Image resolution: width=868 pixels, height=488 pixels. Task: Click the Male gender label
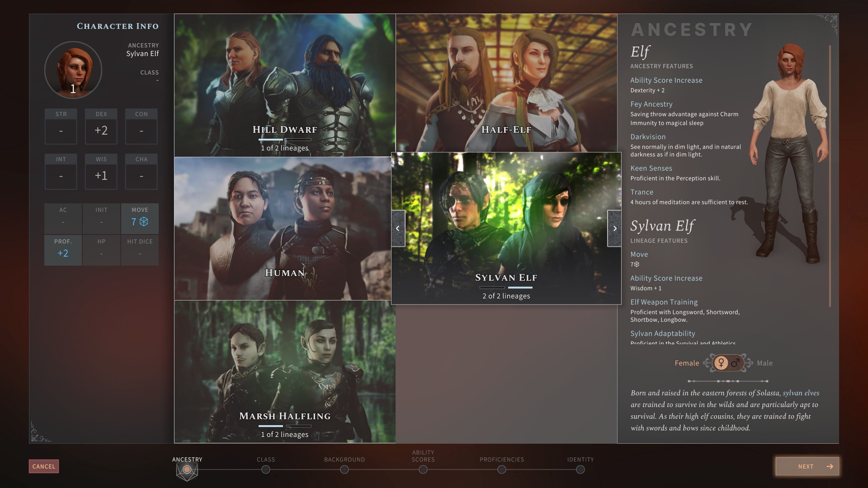764,363
